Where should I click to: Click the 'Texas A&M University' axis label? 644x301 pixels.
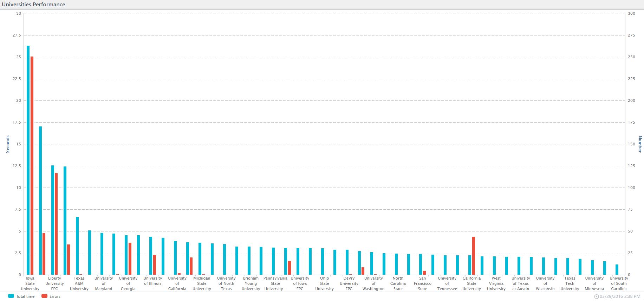point(79,283)
